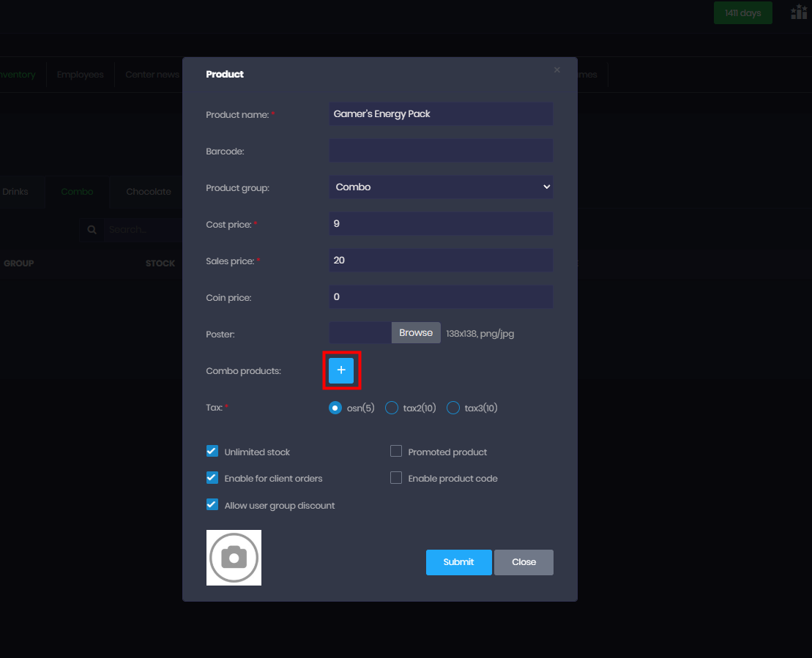This screenshot has height=658, width=812.
Task: Click the 1411 days license button
Action: pyautogui.click(x=742, y=13)
